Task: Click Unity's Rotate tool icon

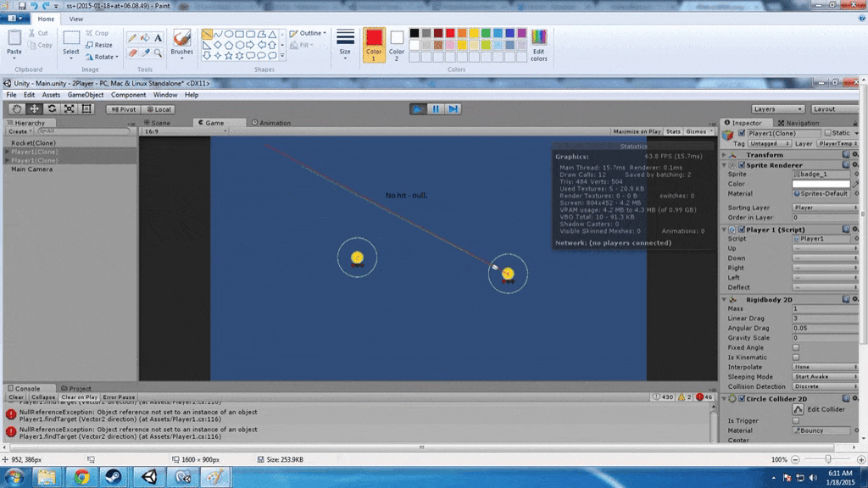Action: coord(51,109)
